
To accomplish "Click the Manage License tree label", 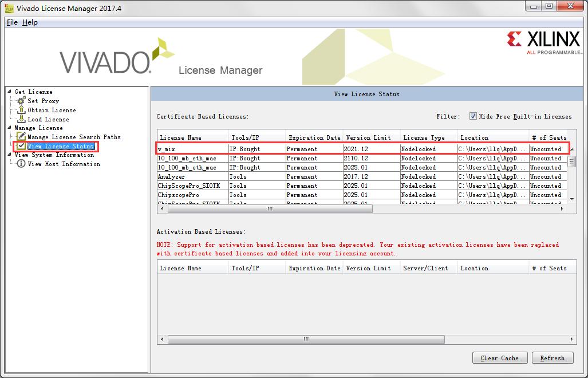I will pyautogui.click(x=38, y=128).
